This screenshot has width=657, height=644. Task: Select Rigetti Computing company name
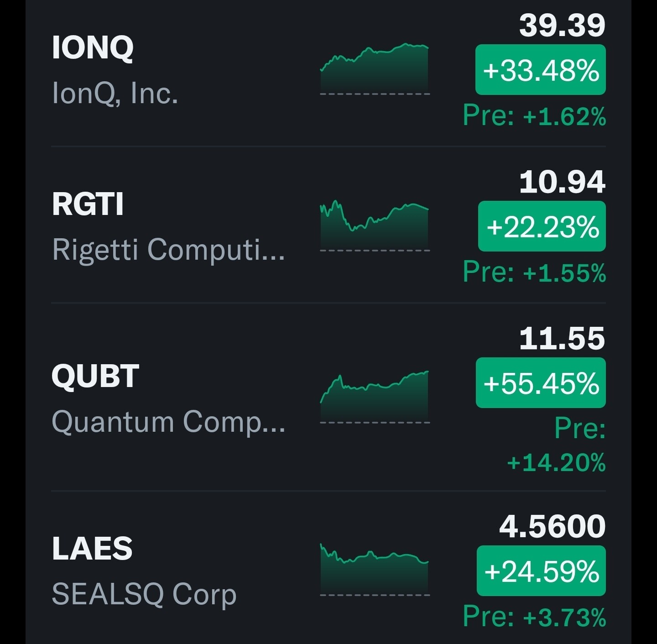tap(168, 250)
